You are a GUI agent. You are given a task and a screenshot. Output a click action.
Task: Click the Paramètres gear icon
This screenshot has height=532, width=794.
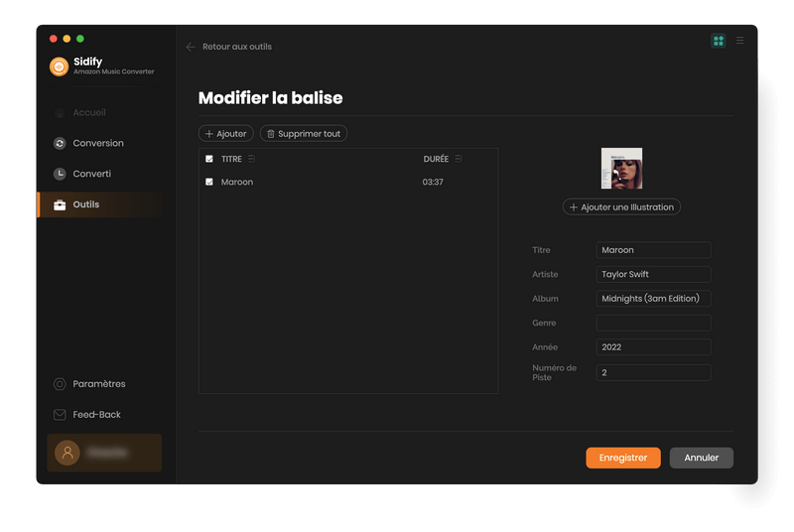(x=60, y=384)
